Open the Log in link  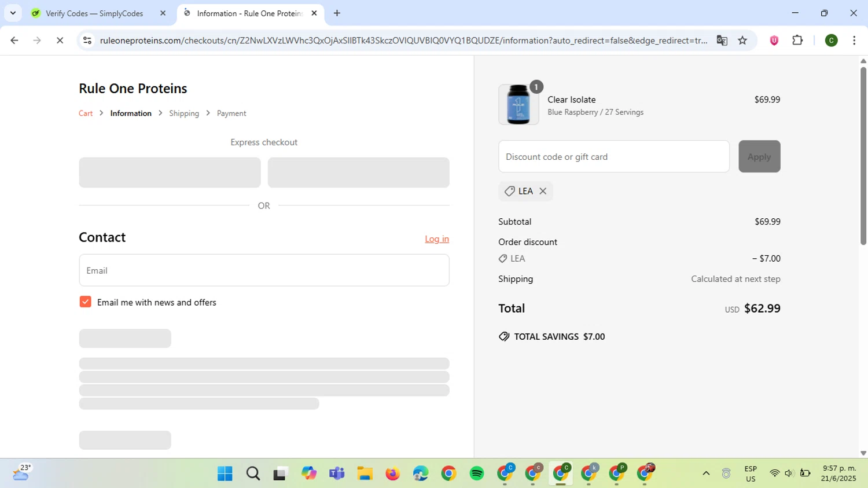click(437, 239)
